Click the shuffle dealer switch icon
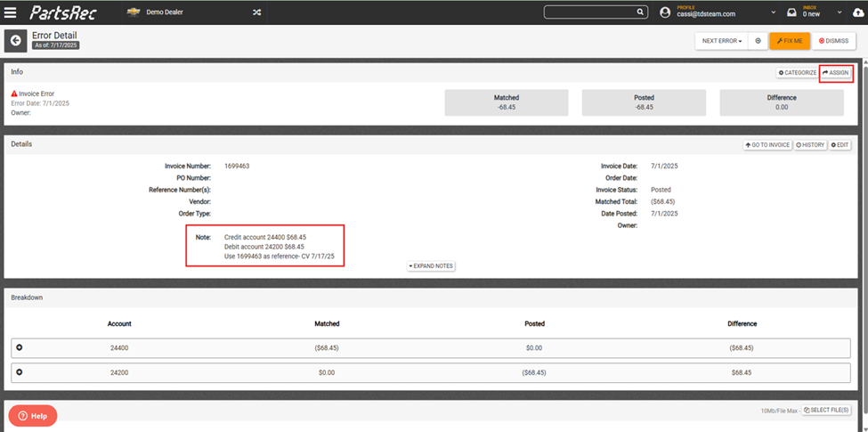The height and width of the screenshot is (432, 868). click(257, 12)
